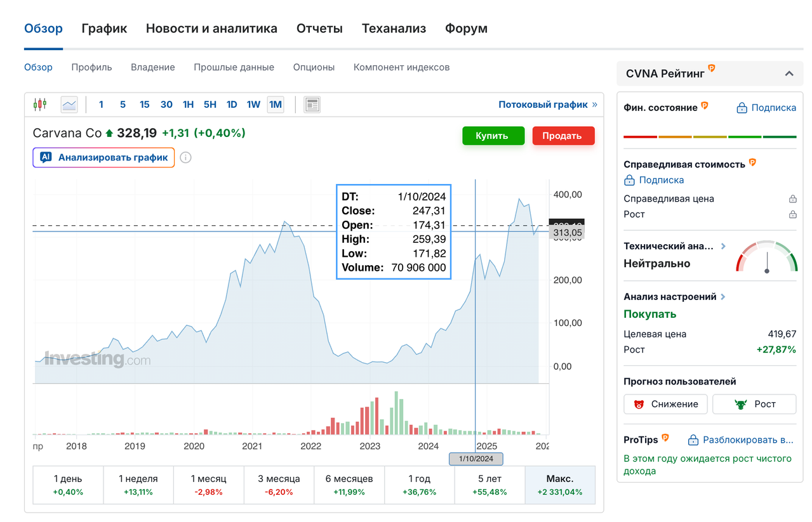Select the candlestick chart type icon
Image resolution: width=812 pixels, height=522 pixels.
pyautogui.click(x=40, y=105)
